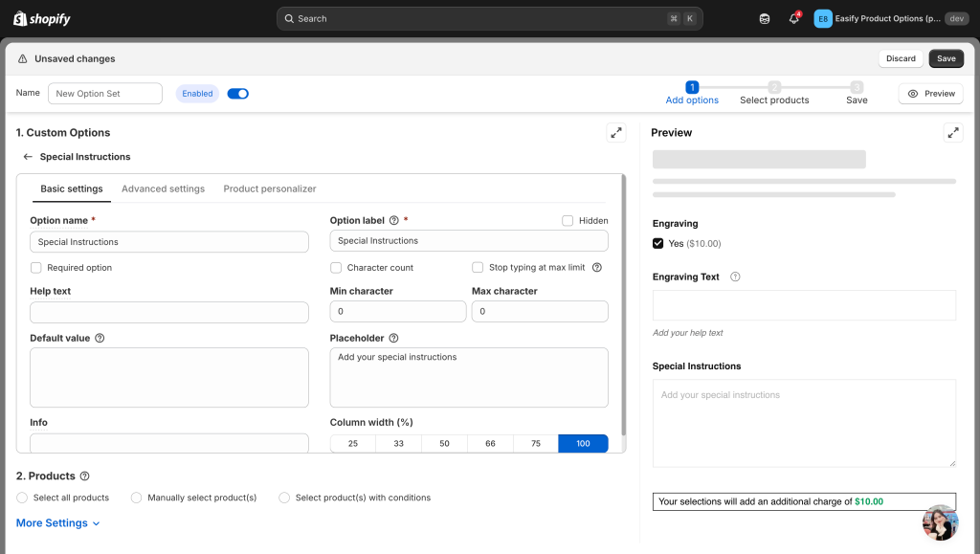This screenshot has height=554, width=980.
Task: Switch to the Advanced settings tab
Action: 163,189
